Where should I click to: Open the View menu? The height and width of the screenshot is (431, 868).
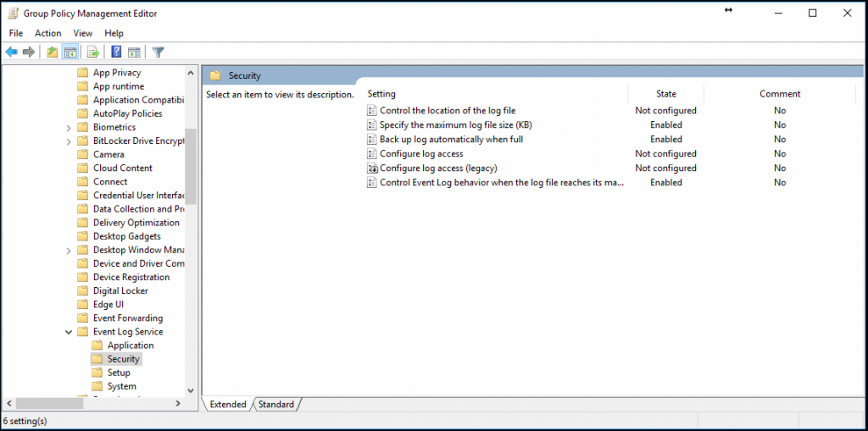point(83,33)
